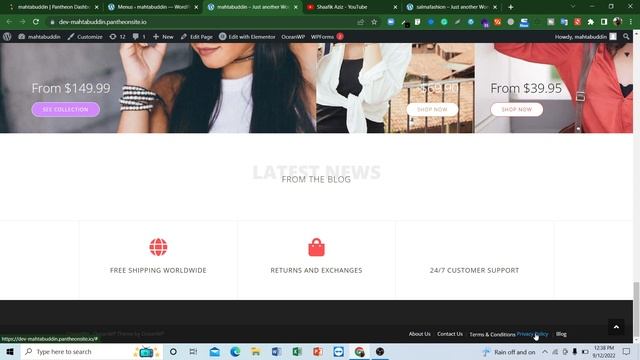Open the admin bar search magnifier
Image resolution: width=640 pixels, height=360 pixels.
click(626, 37)
